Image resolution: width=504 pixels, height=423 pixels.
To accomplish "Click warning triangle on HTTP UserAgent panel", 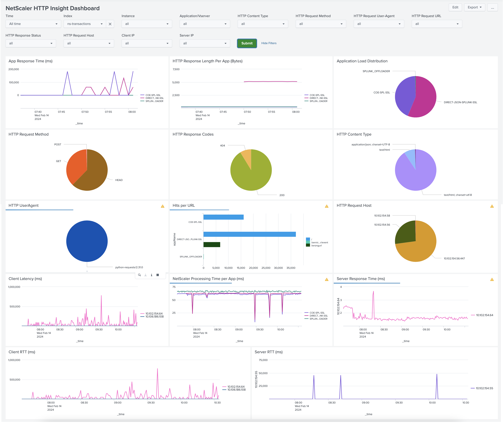I will click(162, 206).
